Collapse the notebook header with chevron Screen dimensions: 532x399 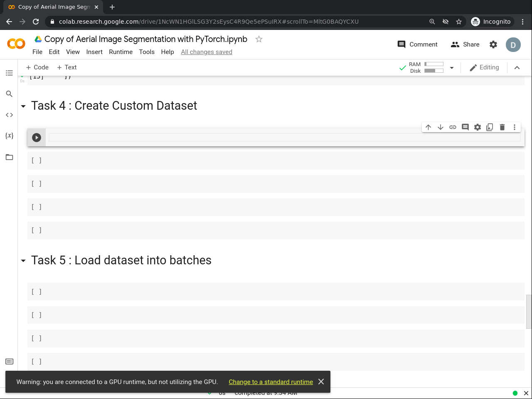pos(517,68)
